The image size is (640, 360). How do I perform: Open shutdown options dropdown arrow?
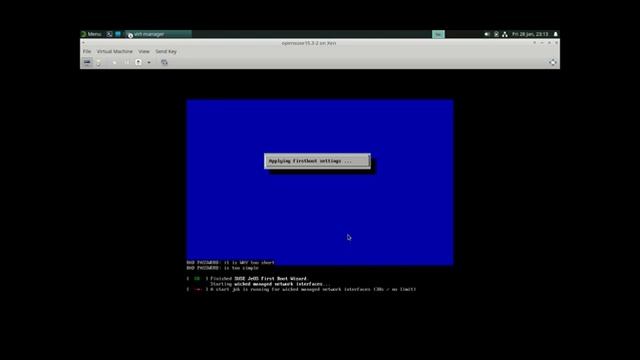tap(149, 62)
